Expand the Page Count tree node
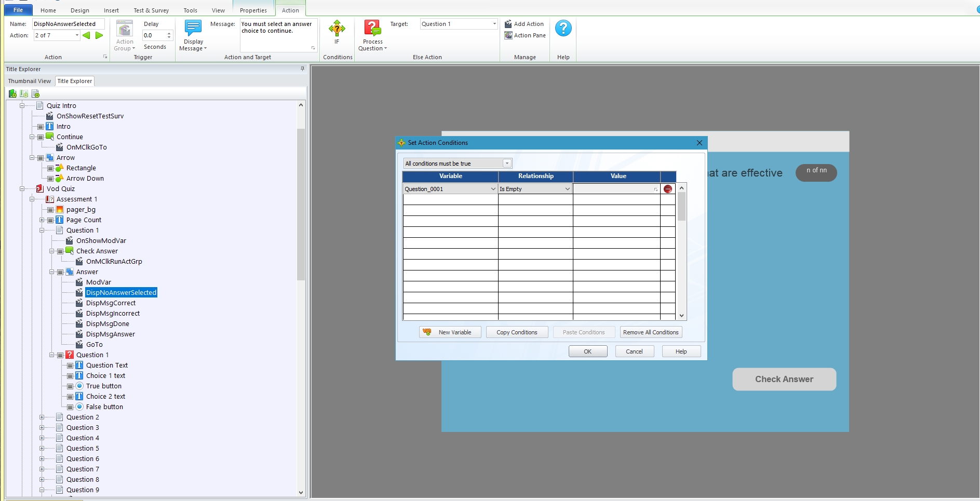The image size is (980, 501). point(42,220)
